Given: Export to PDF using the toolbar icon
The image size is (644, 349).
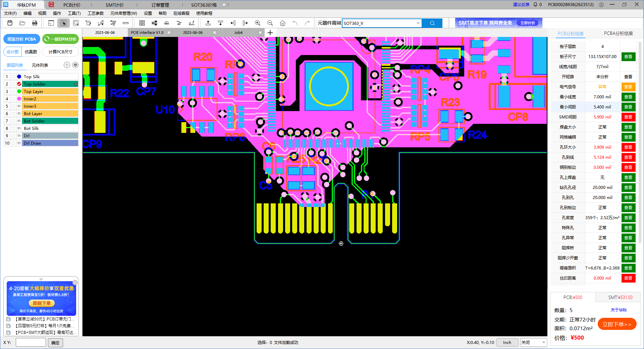Looking at the screenshot, I should pyautogui.click(x=35, y=23).
